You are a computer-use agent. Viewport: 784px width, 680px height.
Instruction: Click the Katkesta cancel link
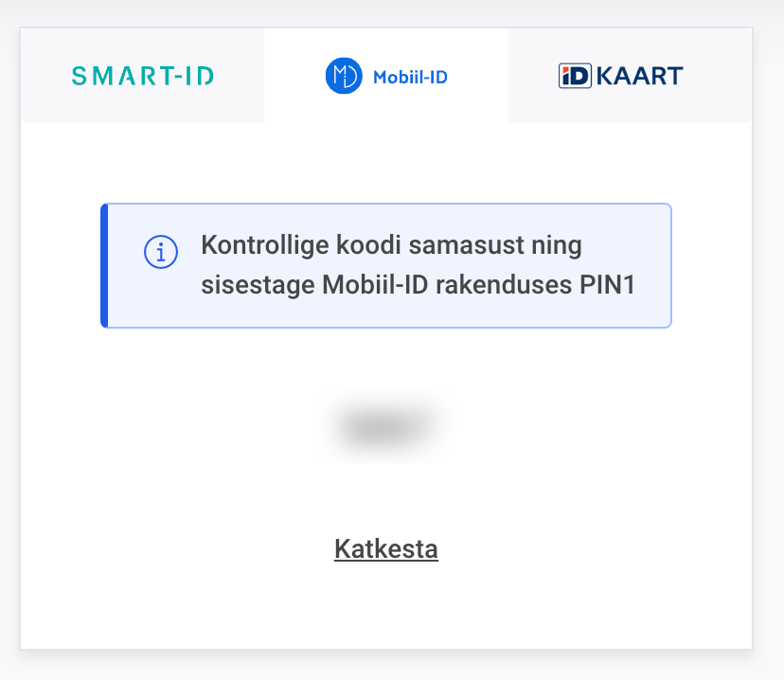[x=386, y=549]
